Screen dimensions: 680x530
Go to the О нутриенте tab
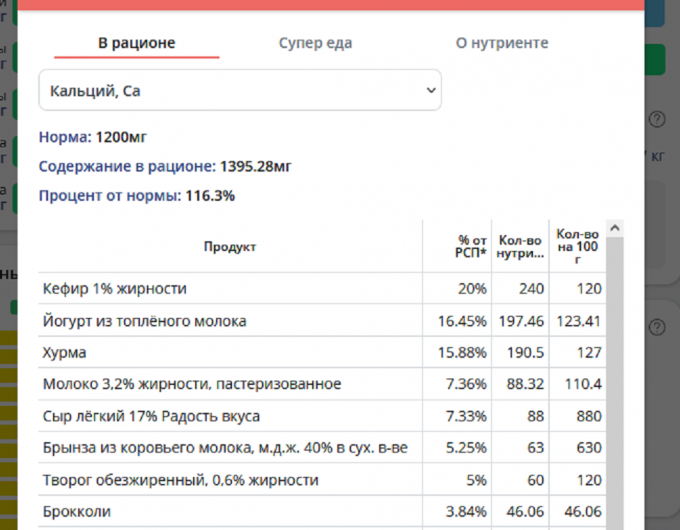[x=501, y=43]
